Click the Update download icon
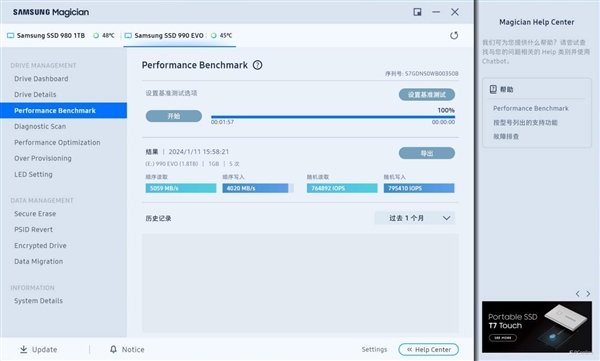This screenshot has height=361, width=600. tap(24, 349)
